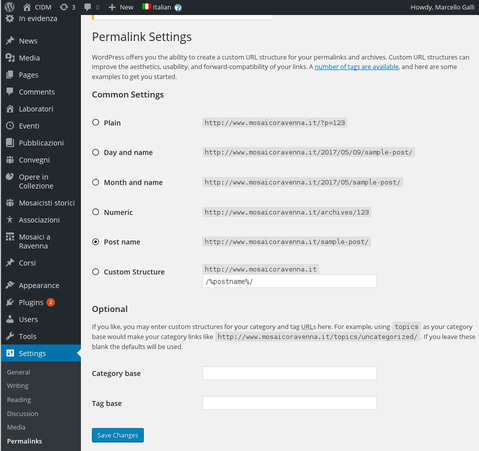Click the Opere in Collezione icon
Screen dimensions: 479x451
10,177
